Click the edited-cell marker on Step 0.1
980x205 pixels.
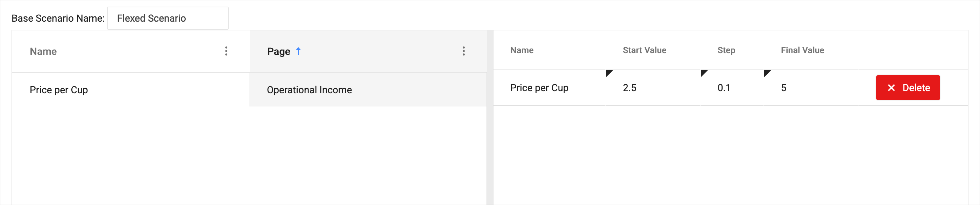point(703,73)
